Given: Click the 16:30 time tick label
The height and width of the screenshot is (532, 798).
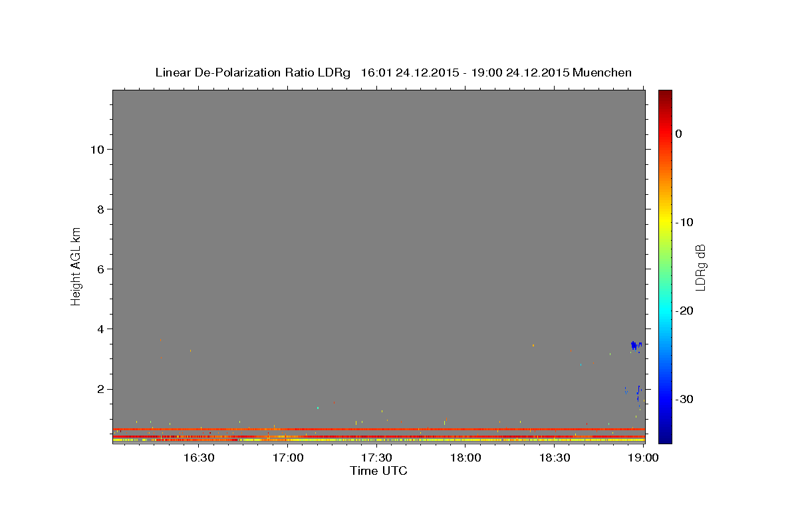Looking at the screenshot, I should 198,458.
